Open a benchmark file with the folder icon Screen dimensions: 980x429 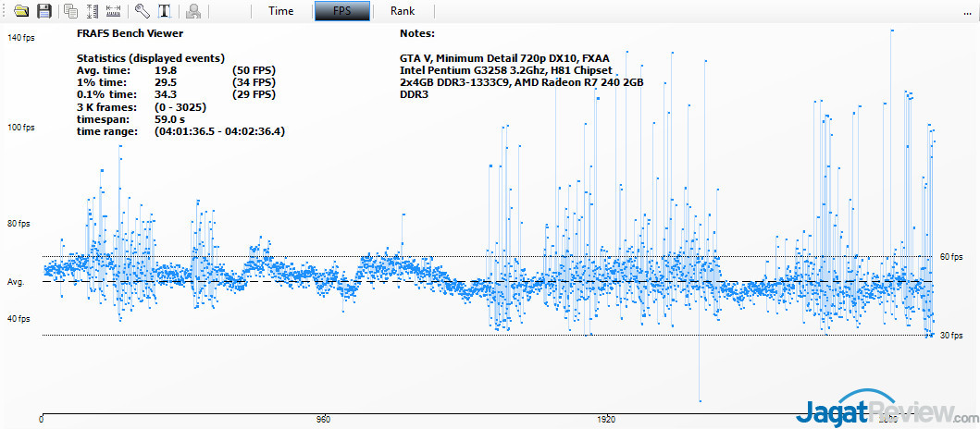21,11
